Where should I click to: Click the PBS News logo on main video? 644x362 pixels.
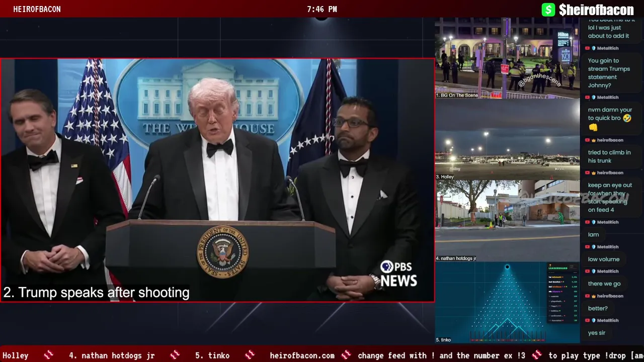(x=398, y=274)
